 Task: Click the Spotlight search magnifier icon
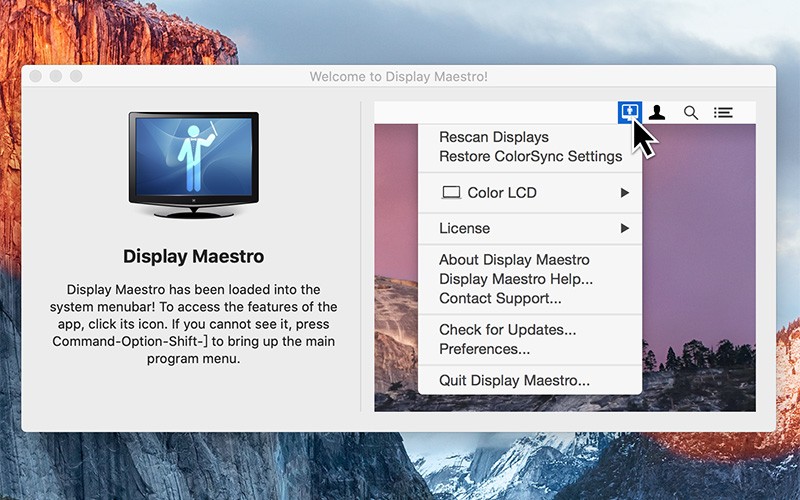(691, 113)
